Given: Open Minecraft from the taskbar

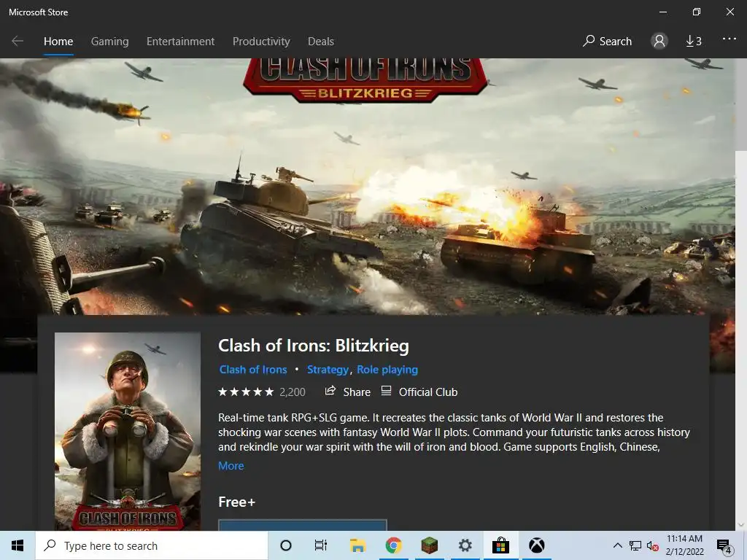Looking at the screenshot, I should 429,545.
